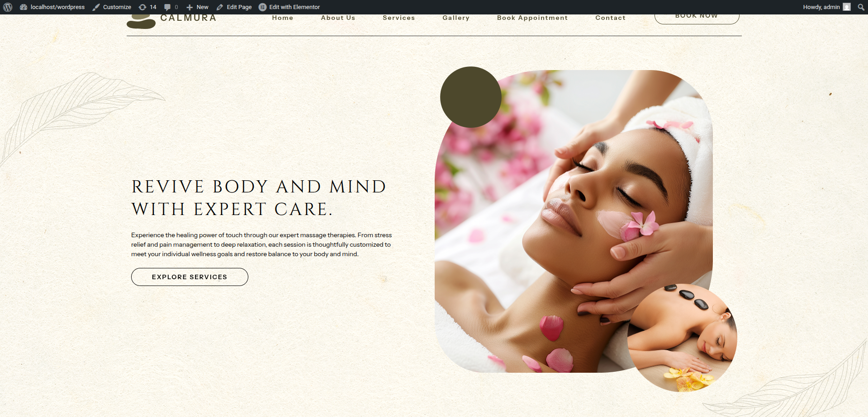The image size is (868, 417).
Task: Launch Edit with Elementor
Action: pyautogui.click(x=289, y=7)
